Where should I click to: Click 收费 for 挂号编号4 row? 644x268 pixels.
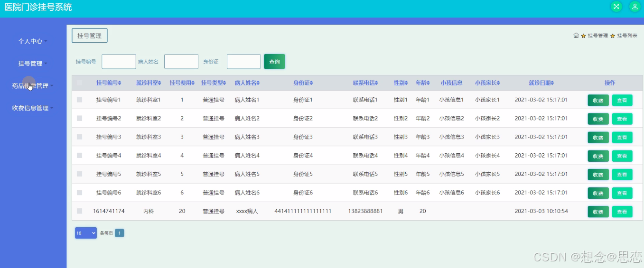click(x=598, y=156)
